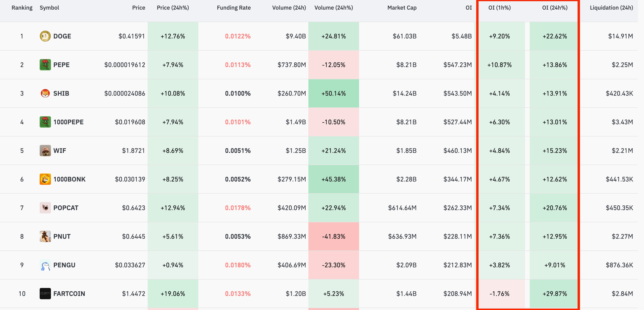Sort by Market Cap column header
Viewport: 644px width, 310px height.
click(402, 8)
